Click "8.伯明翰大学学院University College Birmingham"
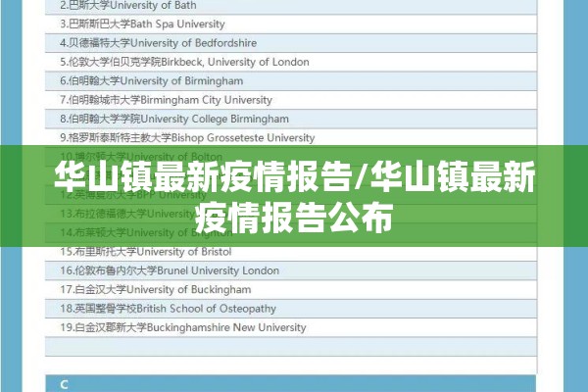The image size is (588, 392). [x=291, y=119]
